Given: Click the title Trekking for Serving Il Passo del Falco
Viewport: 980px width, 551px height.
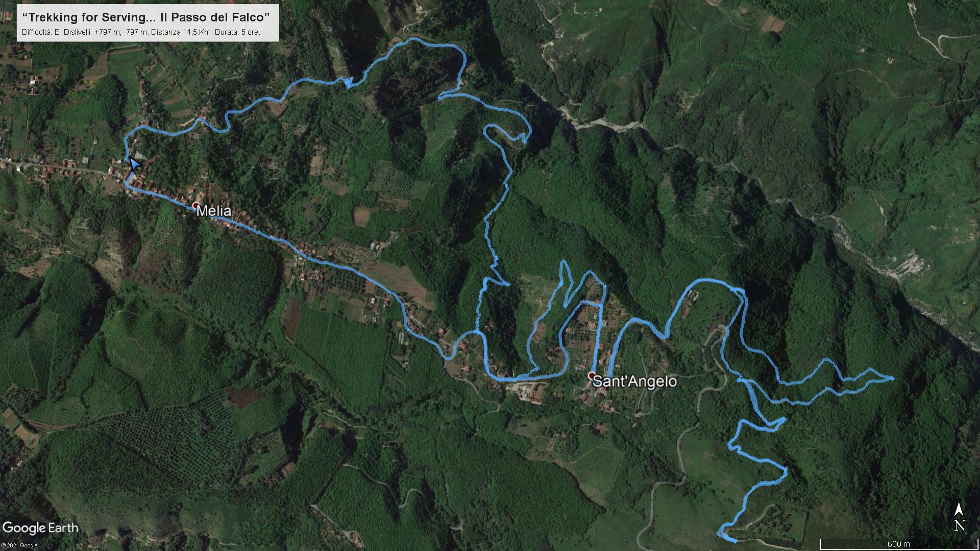Looking at the screenshot, I should pos(146,17).
